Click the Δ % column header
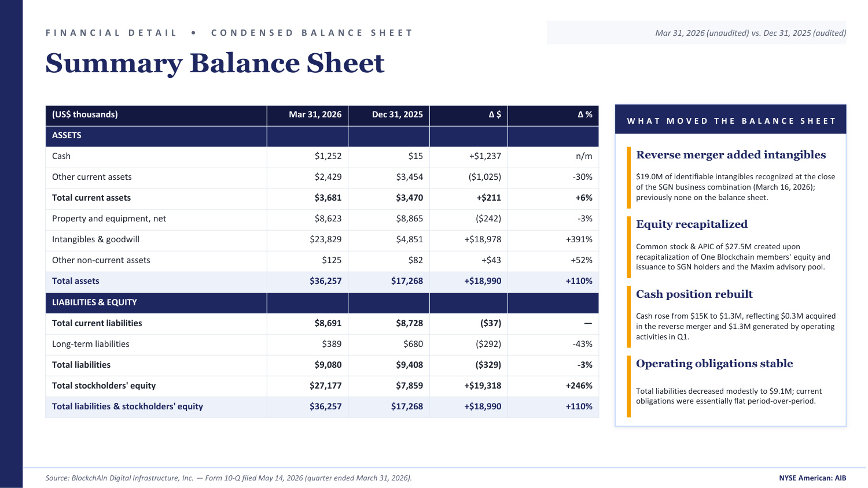868x488 pixels. 553,114
